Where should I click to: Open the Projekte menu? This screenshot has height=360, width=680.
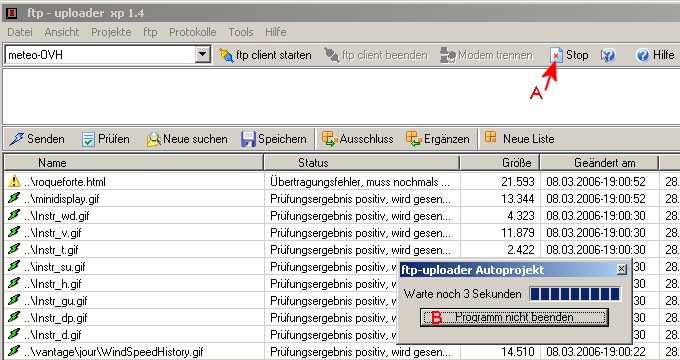111,32
